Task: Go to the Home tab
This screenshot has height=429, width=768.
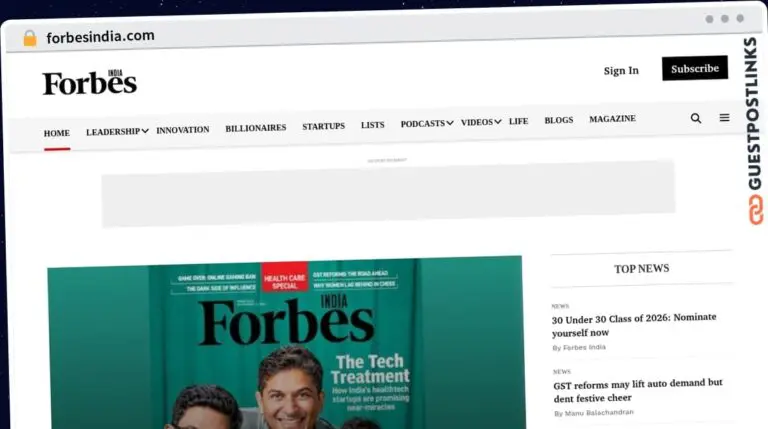Action: click(x=57, y=133)
